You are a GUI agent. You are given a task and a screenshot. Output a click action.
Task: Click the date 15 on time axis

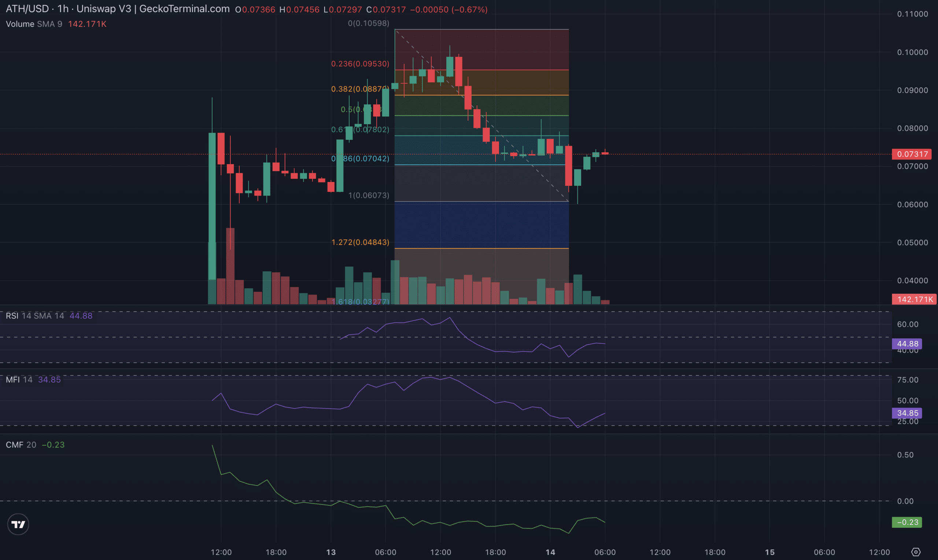click(770, 552)
